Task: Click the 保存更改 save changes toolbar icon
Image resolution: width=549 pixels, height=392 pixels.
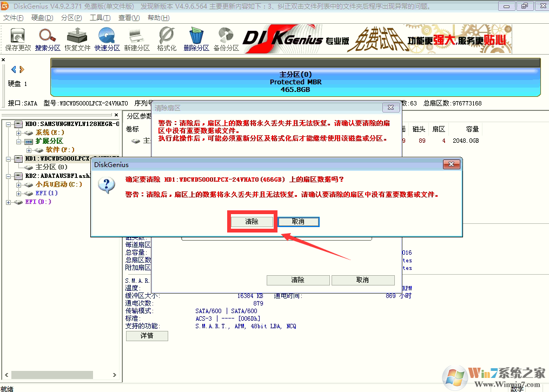Action: coord(18,39)
